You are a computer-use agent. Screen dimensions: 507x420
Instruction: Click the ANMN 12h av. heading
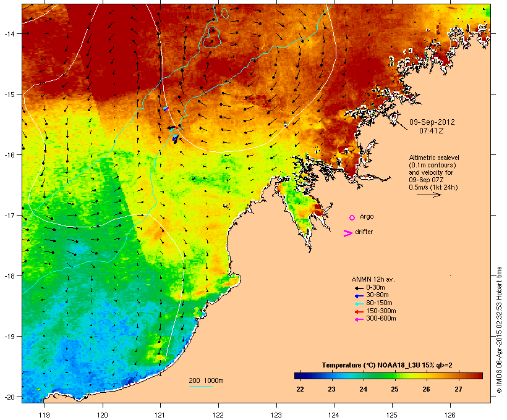[373, 279]
